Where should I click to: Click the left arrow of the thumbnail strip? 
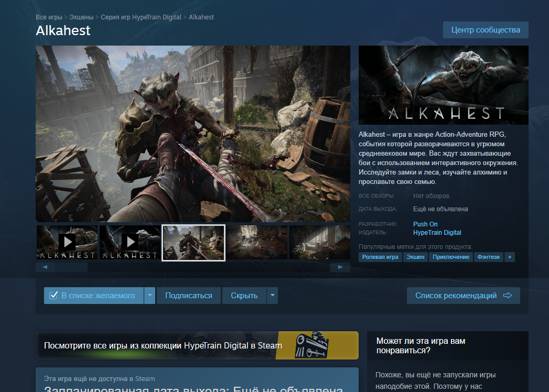(x=45, y=267)
